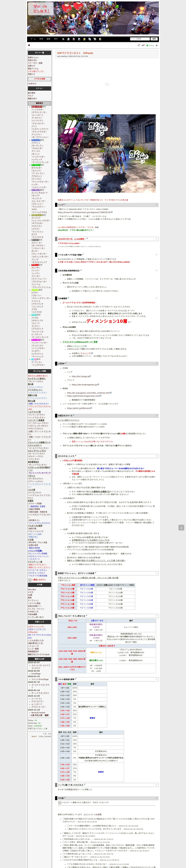Viewport: 186px width, 868px height.
Task: Click the anchor icon on the トップ heading row
Action: (x=157, y=205)
